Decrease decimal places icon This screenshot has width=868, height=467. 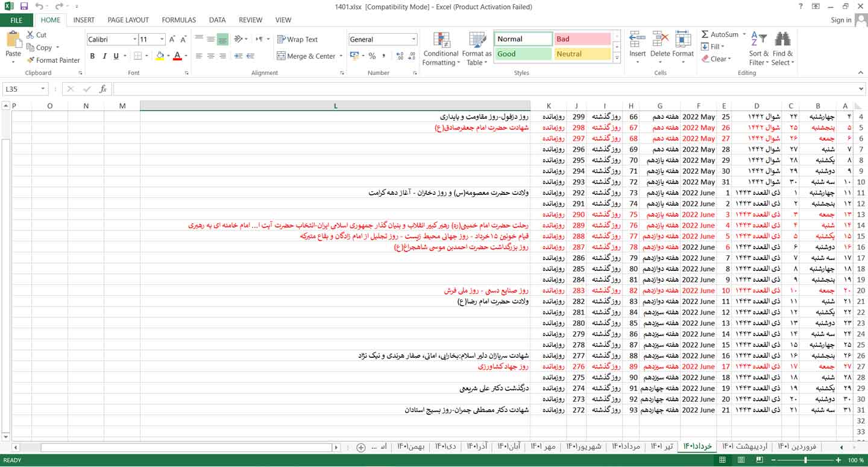pyautogui.click(x=411, y=56)
